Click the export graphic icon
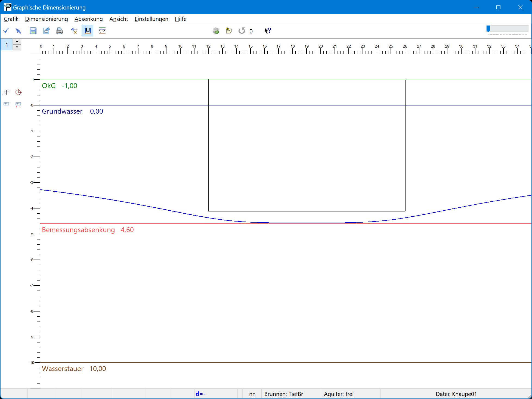The width and height of the screenshot is (532, 399). (47, 31)
